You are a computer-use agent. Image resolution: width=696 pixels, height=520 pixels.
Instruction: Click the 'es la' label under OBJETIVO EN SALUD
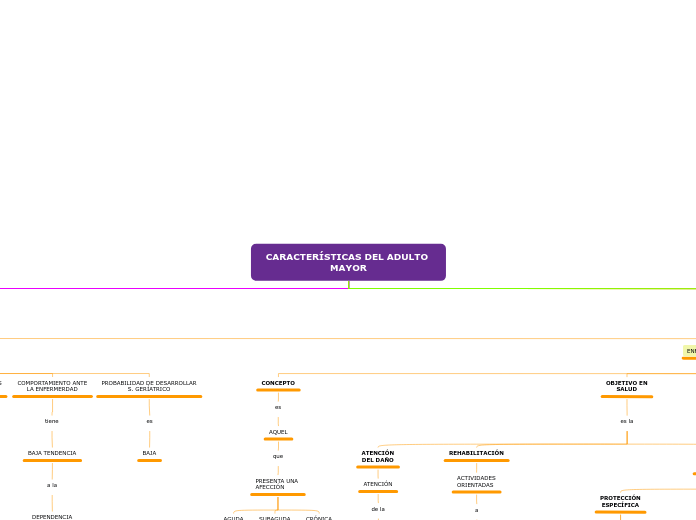[627, 421]
